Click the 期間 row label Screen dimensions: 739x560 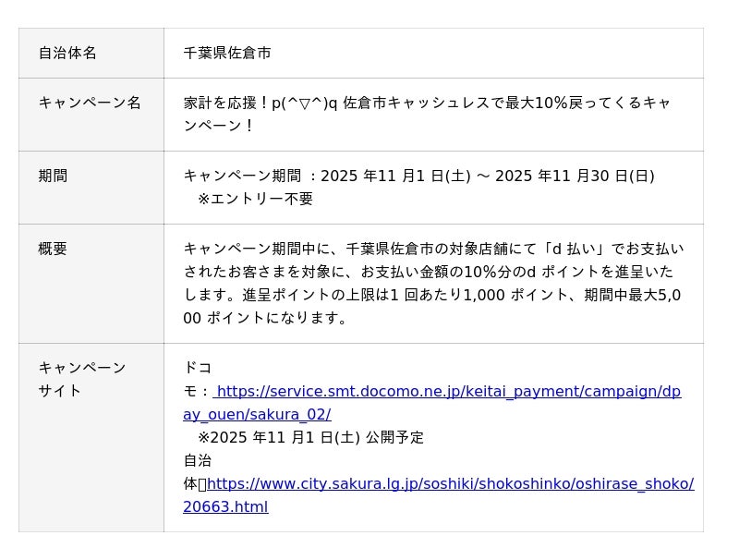pos(53,176)
